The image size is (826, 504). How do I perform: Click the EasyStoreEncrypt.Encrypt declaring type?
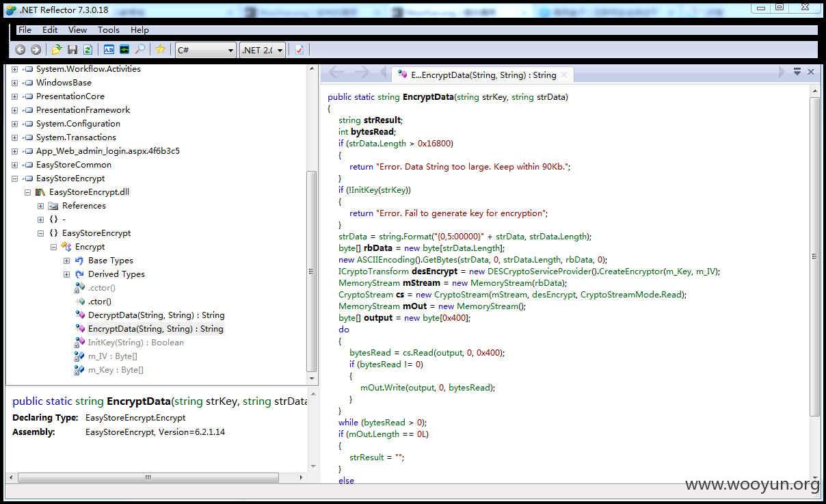point(135,418)
